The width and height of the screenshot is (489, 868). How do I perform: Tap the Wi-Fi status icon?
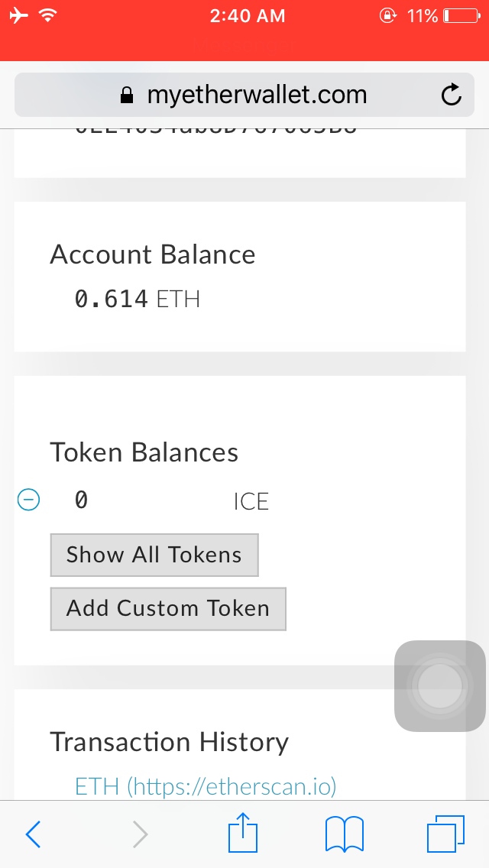[x=49, y=16]
